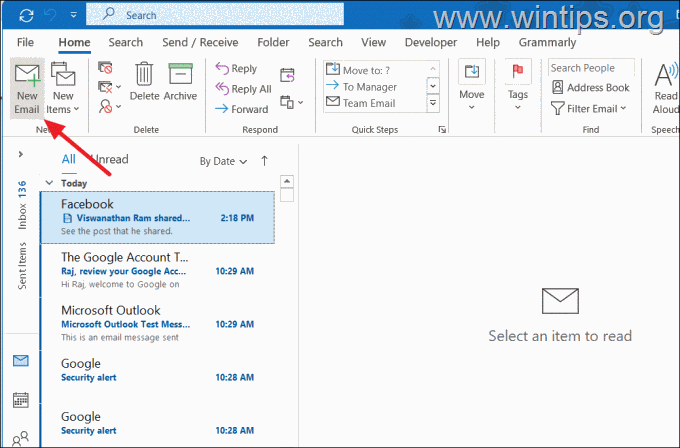Open the Clean Up dropdown icon
The height and width of the screenshot is (448, 680).
[x=109, y=87]
